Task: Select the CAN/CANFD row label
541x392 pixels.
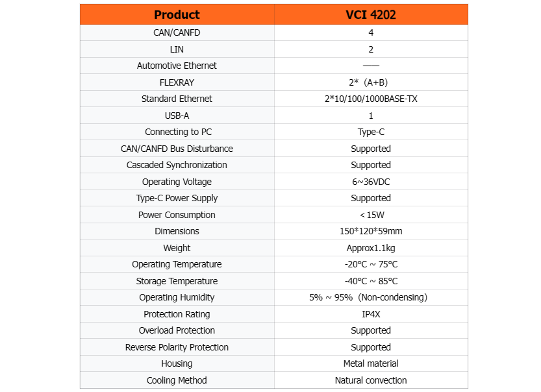Action: tap(177, 32)
